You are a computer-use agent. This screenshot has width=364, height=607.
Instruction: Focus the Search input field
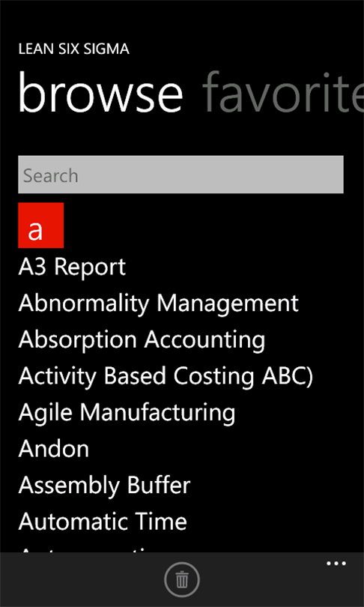pos(181,175)
